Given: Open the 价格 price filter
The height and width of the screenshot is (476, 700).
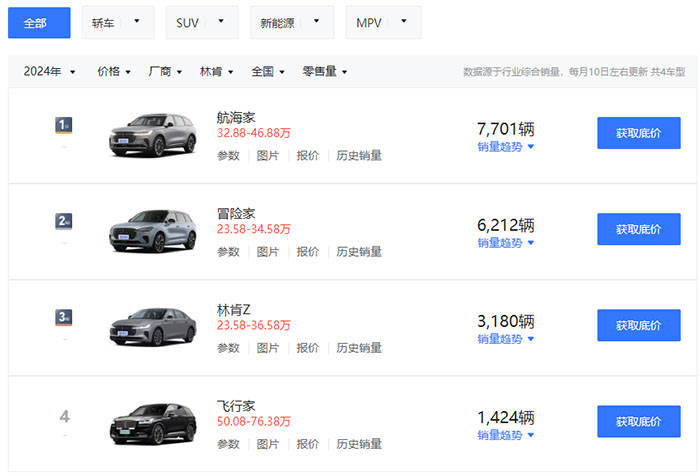Looking at the screenshot, I should point(114,71).
